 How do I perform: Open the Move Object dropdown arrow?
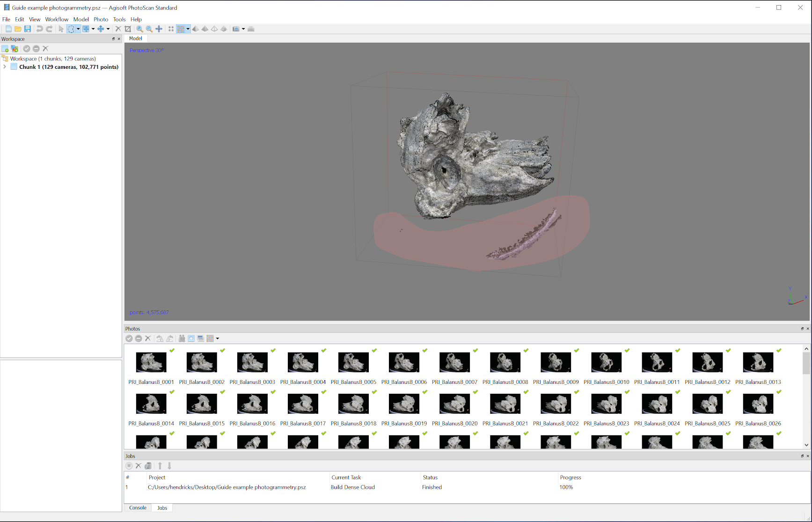108,29
